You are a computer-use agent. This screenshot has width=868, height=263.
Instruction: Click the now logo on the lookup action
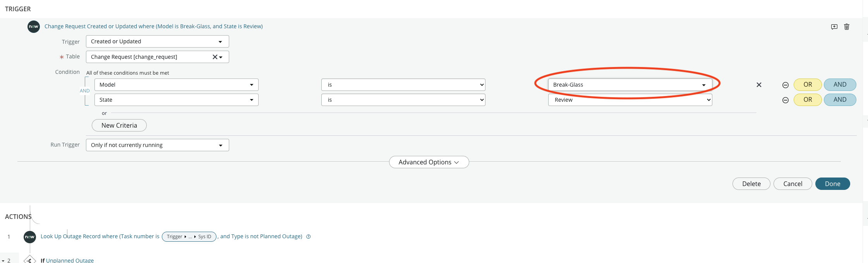coord(30,236)
